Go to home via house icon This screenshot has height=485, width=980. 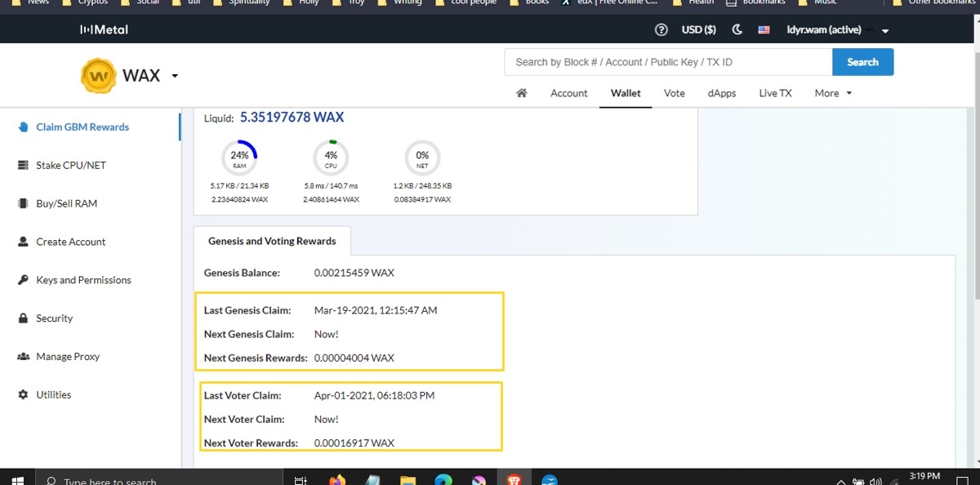click(522, 93)
